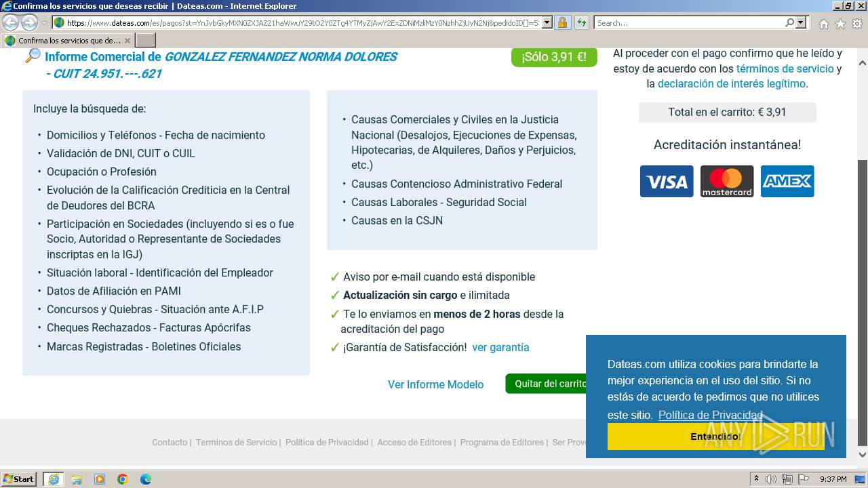Click 'Causas Laborales - Seguridad Social' item
The image size is (868, 488).
pyautogui.click(x=439, y=202)
